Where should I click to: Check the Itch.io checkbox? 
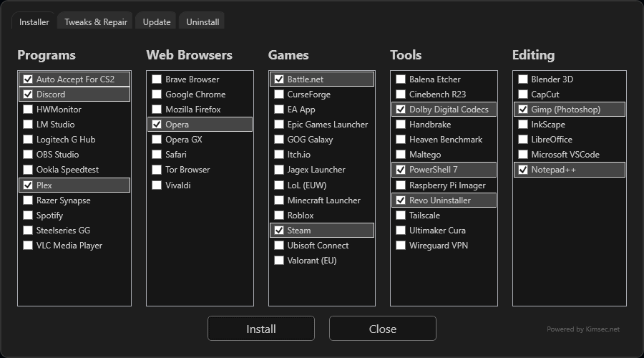[x=279, y=155]
